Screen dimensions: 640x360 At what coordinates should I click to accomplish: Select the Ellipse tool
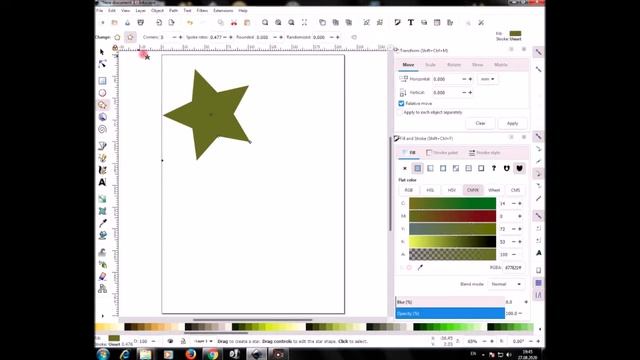(102, 93)
